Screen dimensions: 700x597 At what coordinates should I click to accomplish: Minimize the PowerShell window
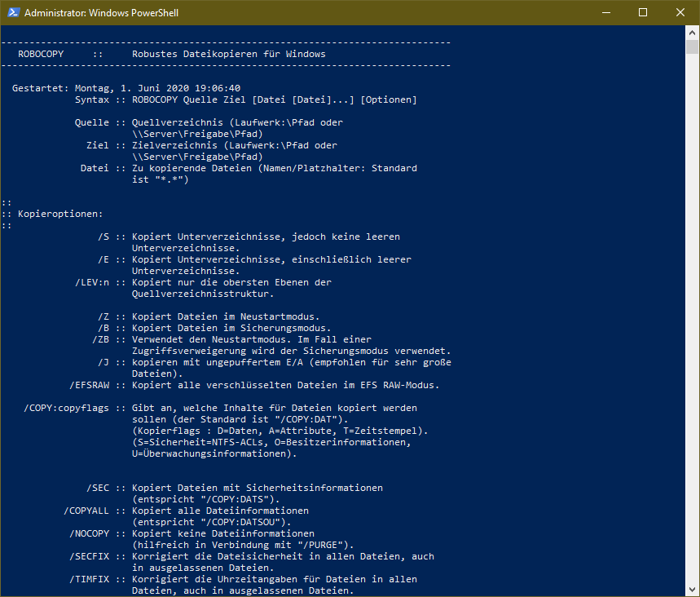pos(605,12)
